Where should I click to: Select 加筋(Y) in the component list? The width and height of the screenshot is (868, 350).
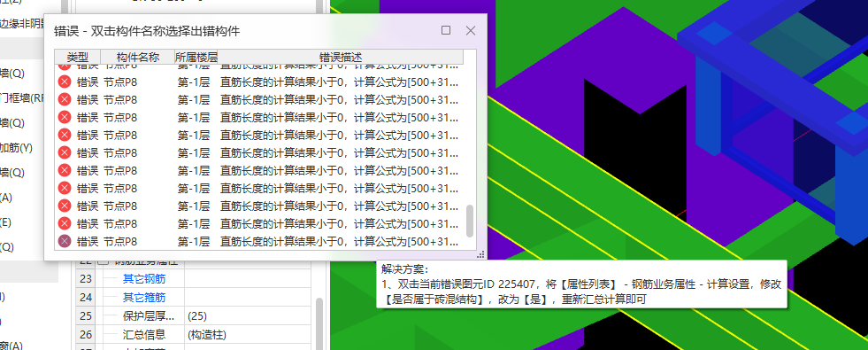16,148
